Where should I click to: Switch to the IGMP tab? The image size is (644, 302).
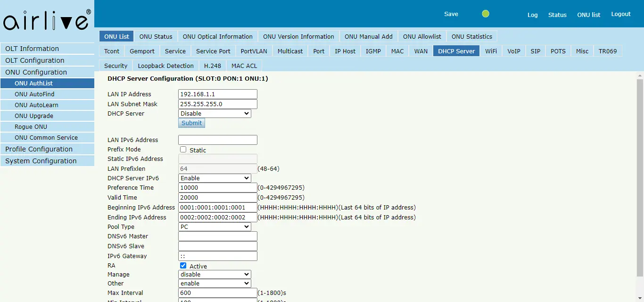coord(373,51)
